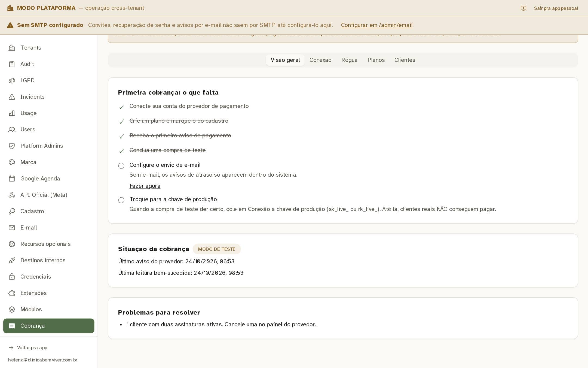Click checkmark for 'Conclua uma compra de teste'
588x368 pixels.
pos(122,151)
